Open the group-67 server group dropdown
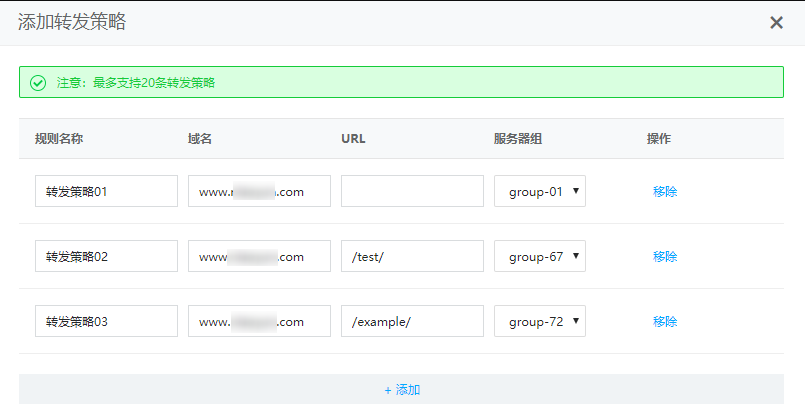 (x=540, y=256)
